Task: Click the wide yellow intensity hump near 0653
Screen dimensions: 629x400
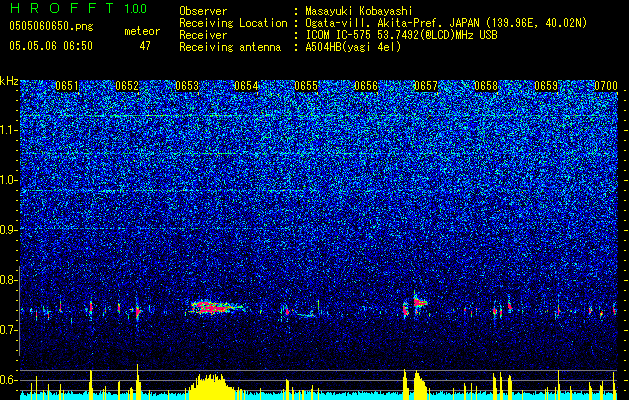Action: pyautogui.click(x=211, y=387)
